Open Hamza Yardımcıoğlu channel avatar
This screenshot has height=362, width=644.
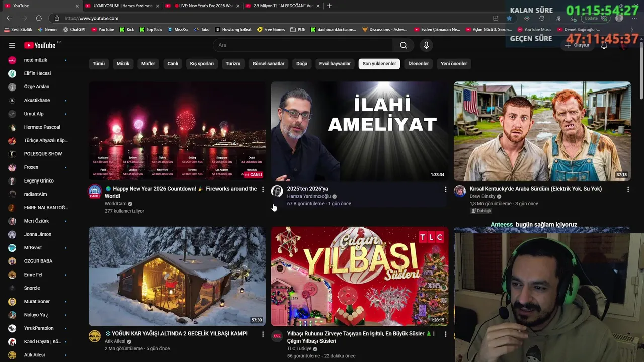click(x=277, y=191)
